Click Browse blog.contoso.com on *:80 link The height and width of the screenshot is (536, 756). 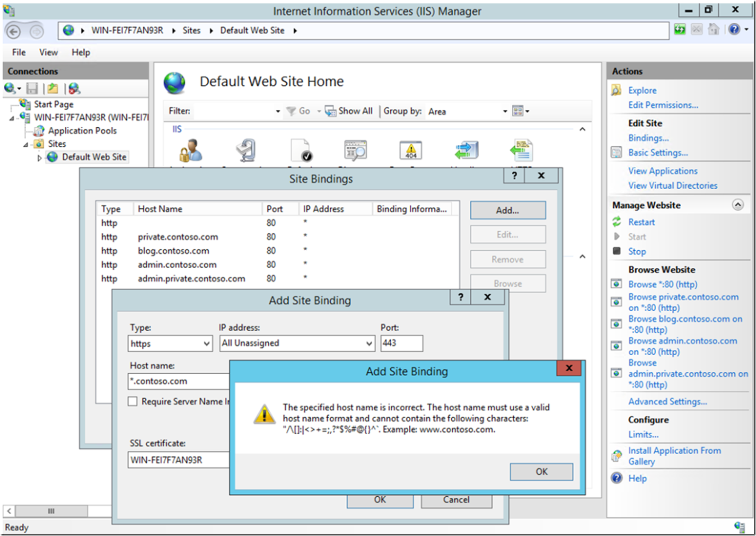(685, 324)
